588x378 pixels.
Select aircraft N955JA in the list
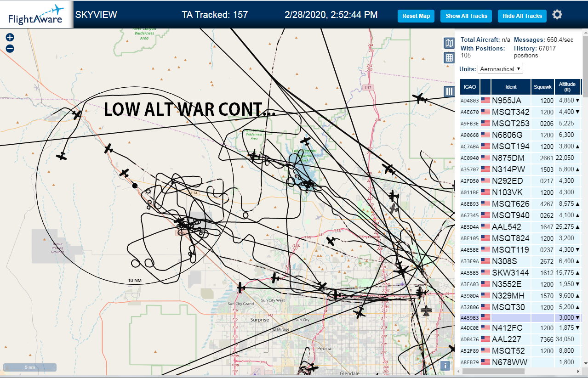click(x=521, y=100)
